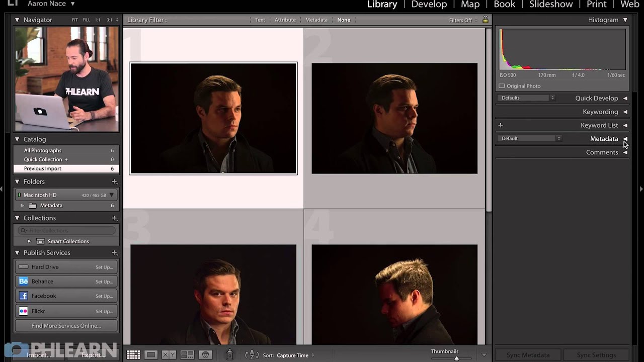Open the Filters Off preset dropdown
The height and width of the screenshot is (362, 644).
point(463,20)
